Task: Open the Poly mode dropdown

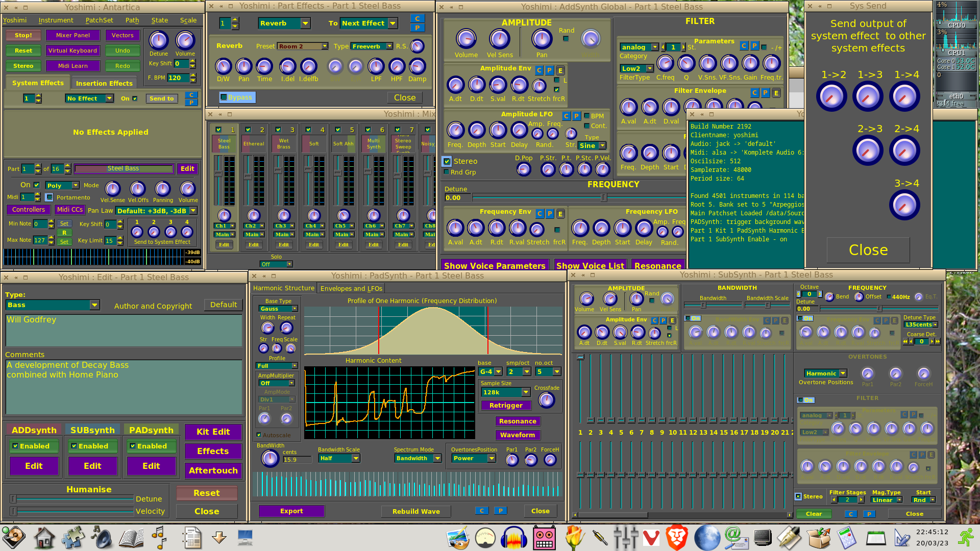Action: coord(62,186)
